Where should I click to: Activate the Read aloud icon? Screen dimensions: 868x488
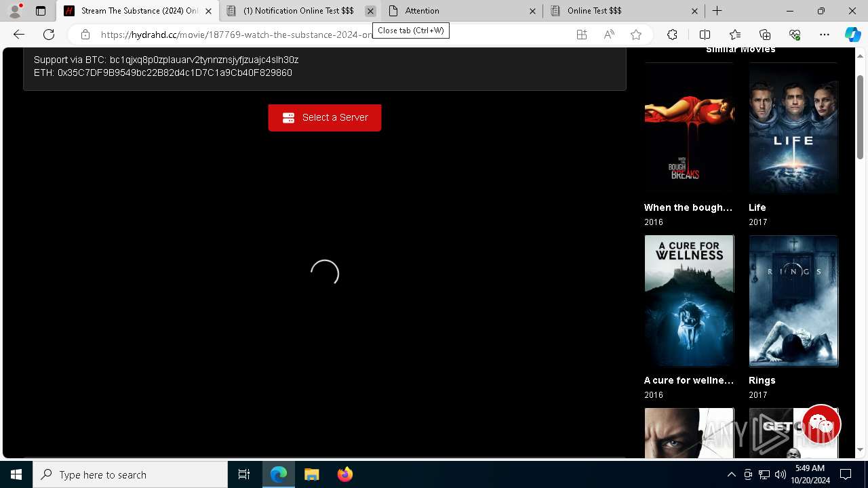609,35
